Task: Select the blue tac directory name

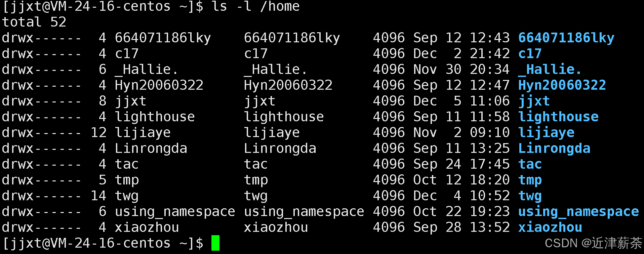Action: point(530,164)
